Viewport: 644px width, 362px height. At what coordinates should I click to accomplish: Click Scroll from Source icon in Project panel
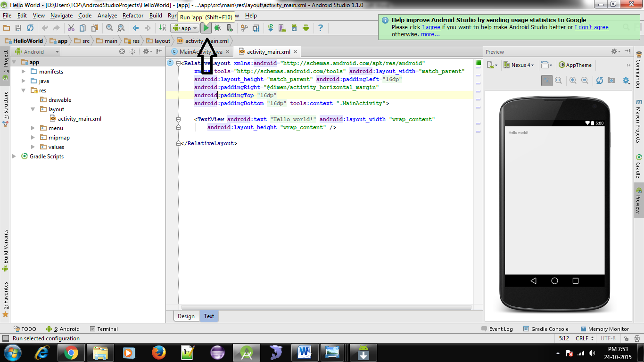(122, 52)
